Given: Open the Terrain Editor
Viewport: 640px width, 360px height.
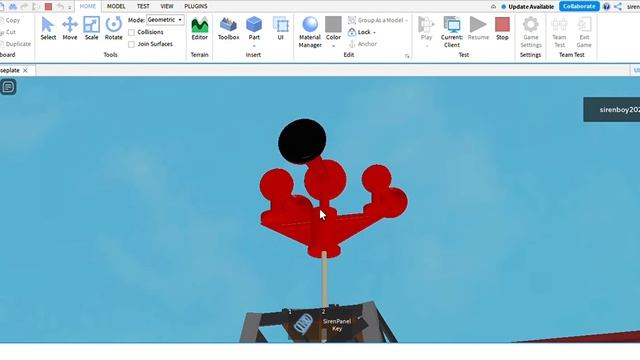Looking at the screenshot, I should 200,29.
